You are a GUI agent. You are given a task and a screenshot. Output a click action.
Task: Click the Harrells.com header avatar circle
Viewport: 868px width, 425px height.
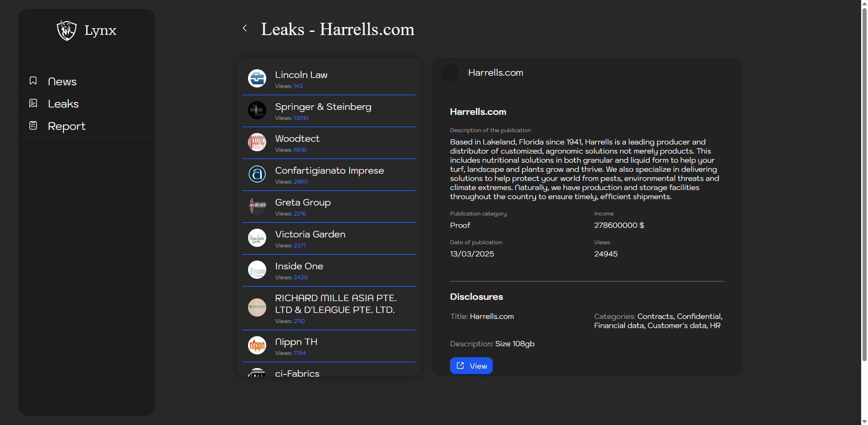(x=450, y=73)
